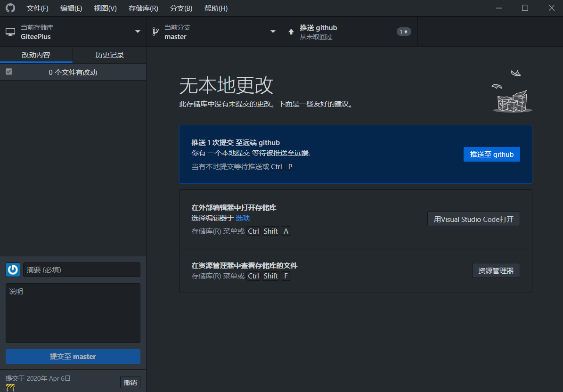The width and height of the screenshot is (563, 392).
Task: Click the striped icon below last commit
Action: pyautogui.click(x=10, y=388)
